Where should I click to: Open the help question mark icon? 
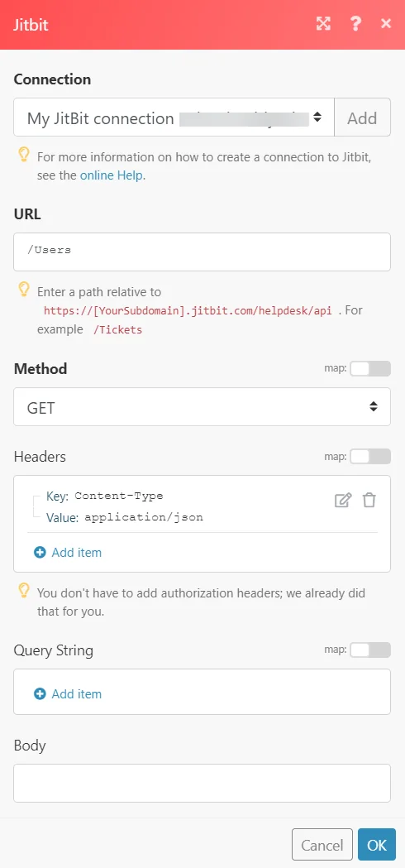coord(355,23)
